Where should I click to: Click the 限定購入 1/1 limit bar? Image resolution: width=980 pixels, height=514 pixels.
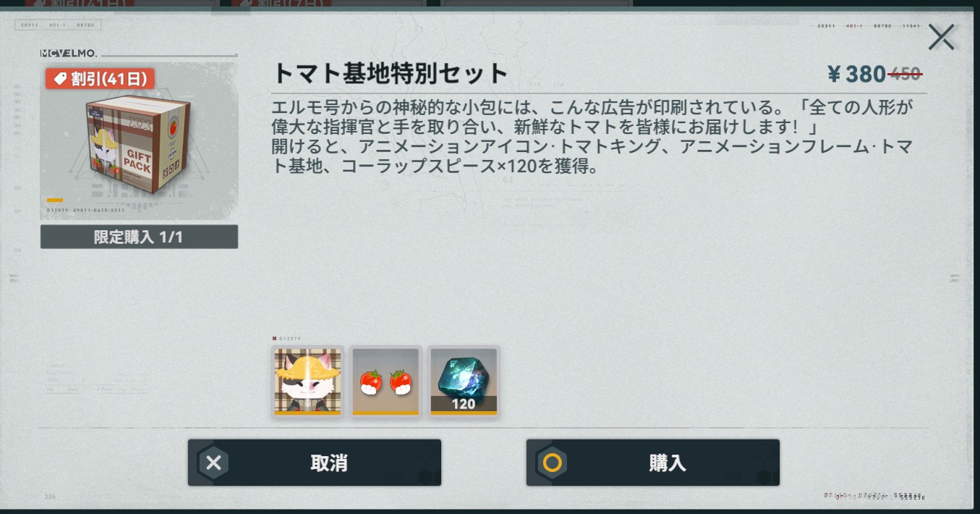(139, 237)
